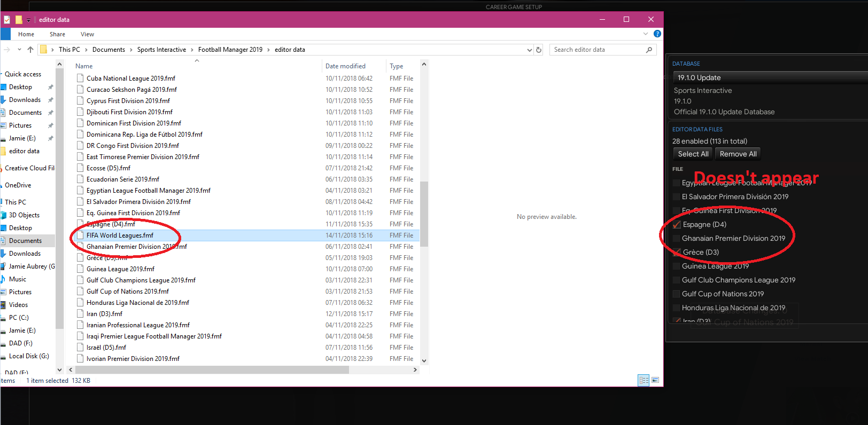
Task: Open pinned Desktop in Quick access
Action: pos(20,87)
